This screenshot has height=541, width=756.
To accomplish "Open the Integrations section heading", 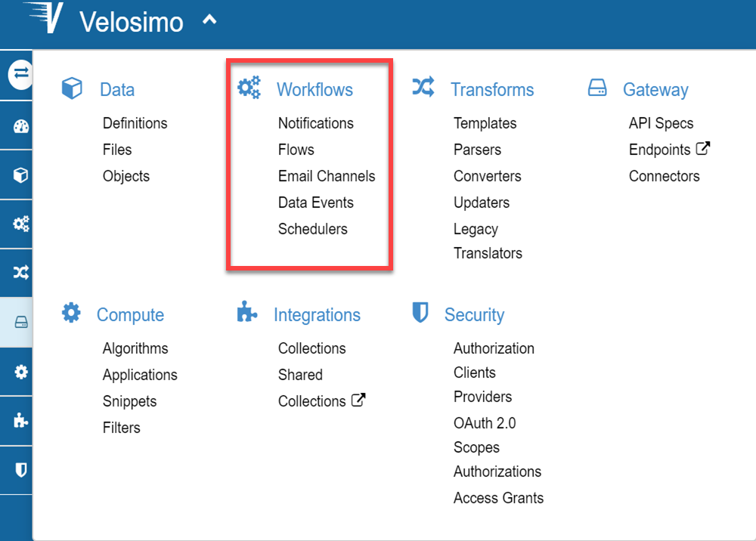I will coord(318,315).
